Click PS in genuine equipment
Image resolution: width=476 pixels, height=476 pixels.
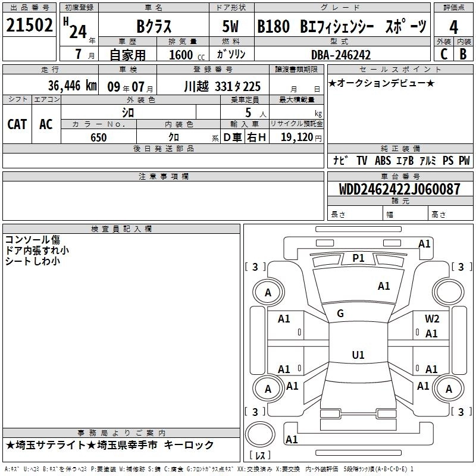(x=448, y=160)
